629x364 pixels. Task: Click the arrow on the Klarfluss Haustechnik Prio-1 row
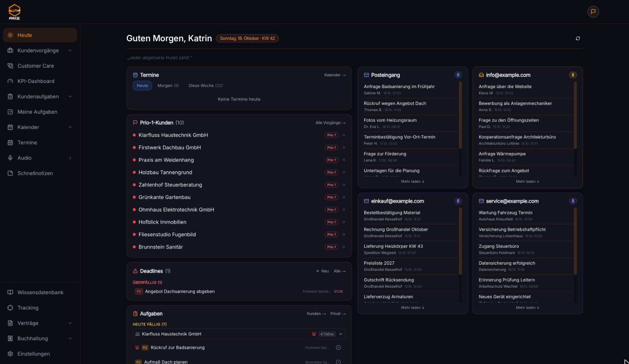pos(343,135)
